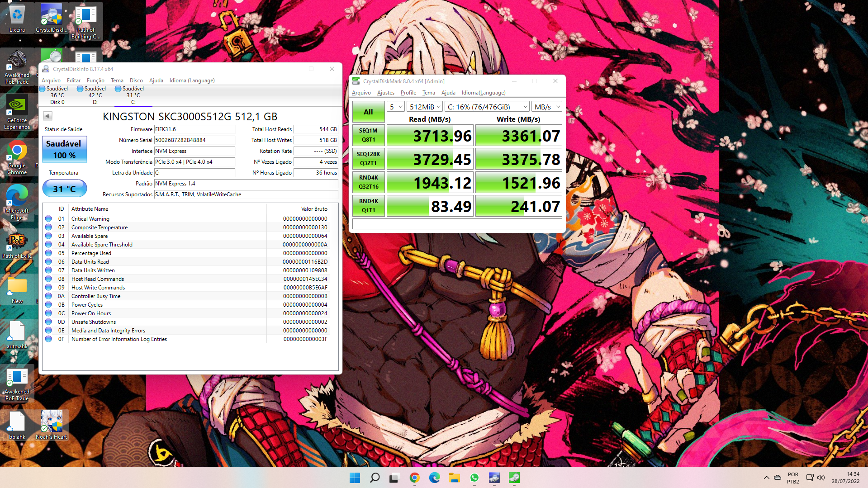This screenshot has width=868, height=488.
Task: Launch Google Chrome desktop shortcut
Action: [x=17, y=157]
